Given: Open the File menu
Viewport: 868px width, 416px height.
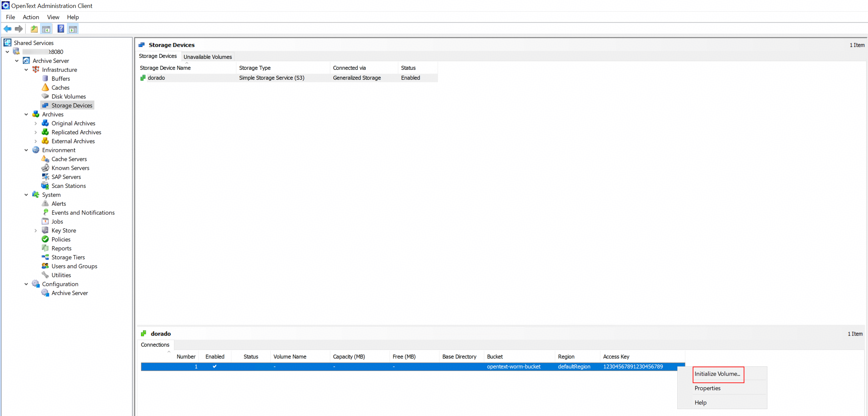Looking at the screenshot, I should tap(11, 17).
